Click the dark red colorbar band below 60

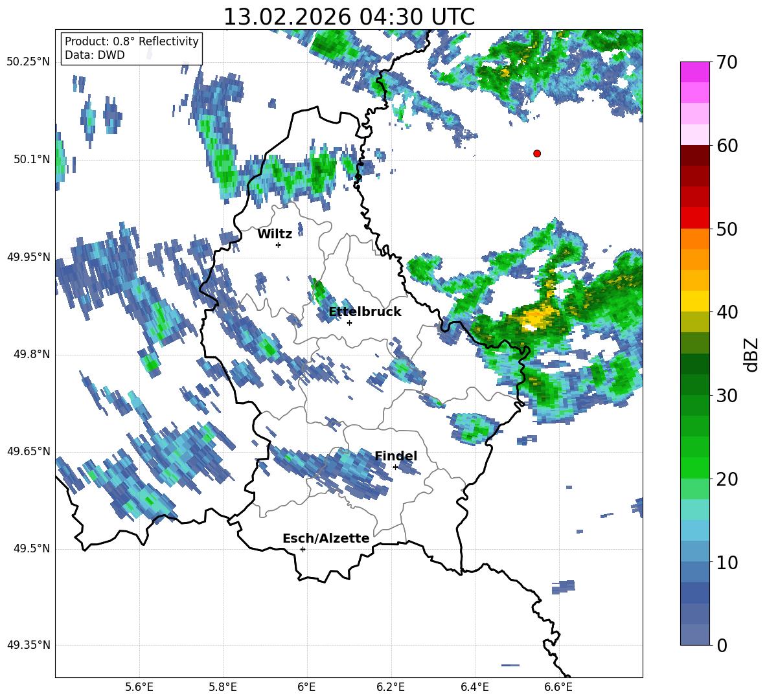(x=694, y=155)
